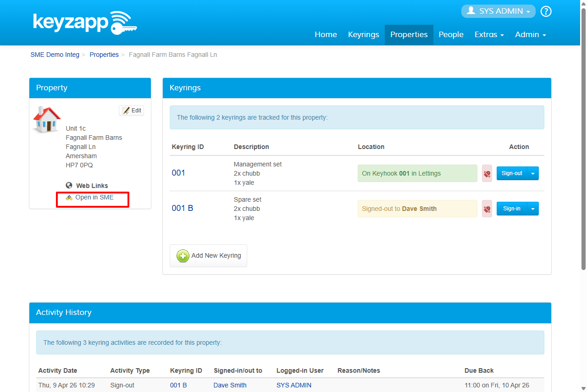Screen dimensions: 587x392
Task: Expand the Admin menu
Action: point(530,35)
